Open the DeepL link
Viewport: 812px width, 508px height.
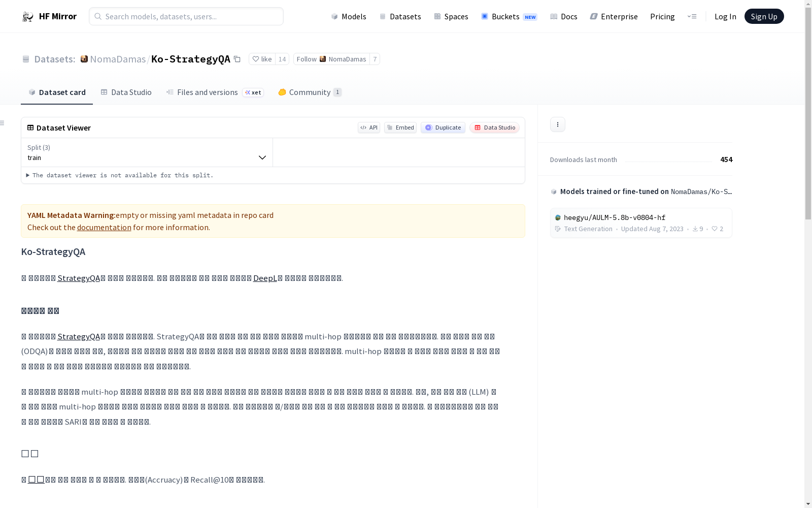(265, 278)
